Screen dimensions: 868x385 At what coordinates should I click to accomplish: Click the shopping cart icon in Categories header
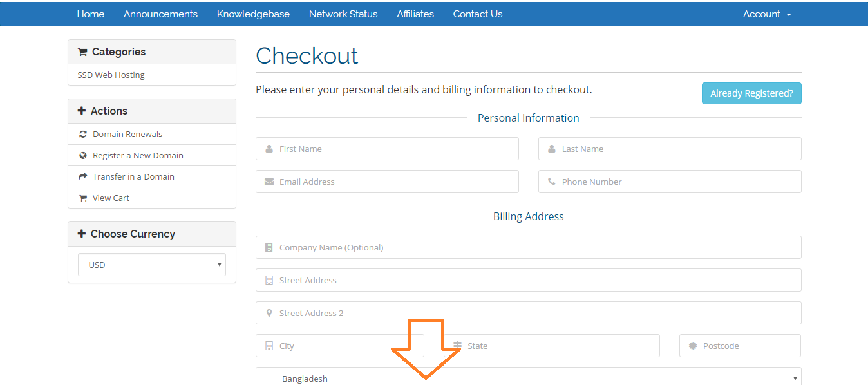(x=82, y=52)
